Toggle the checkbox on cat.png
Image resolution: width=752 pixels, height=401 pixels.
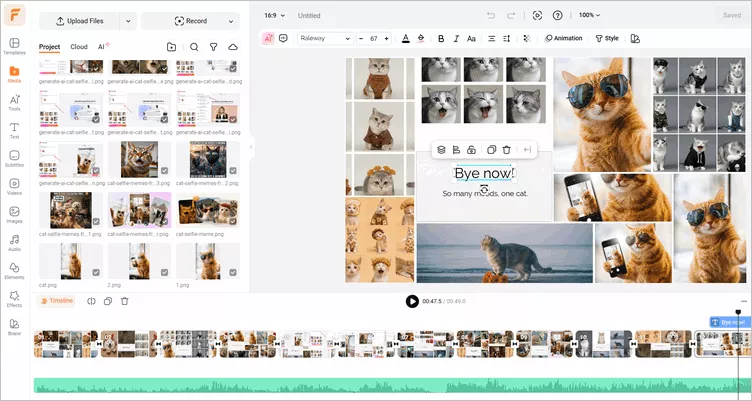pyautogui.click(x=96, y=272)
